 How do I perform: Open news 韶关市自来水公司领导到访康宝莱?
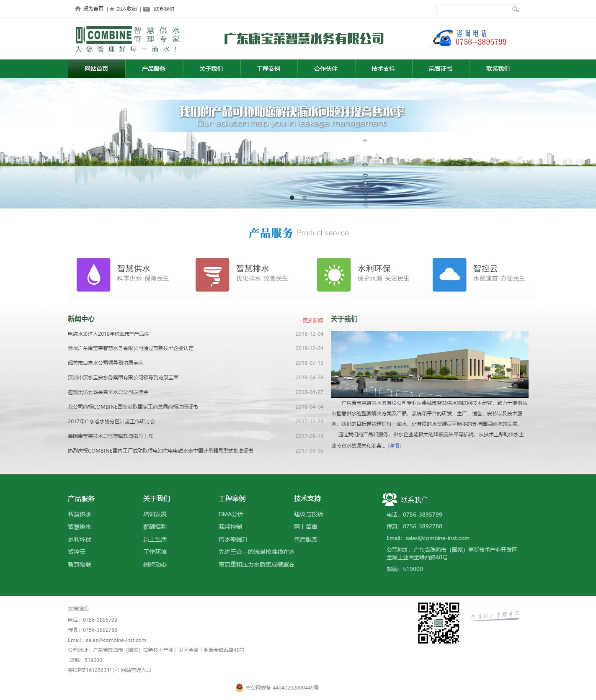point(106,363)
